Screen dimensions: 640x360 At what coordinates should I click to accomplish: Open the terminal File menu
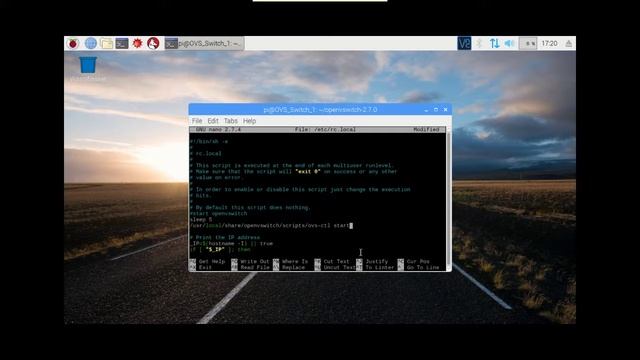[x=197, y=121]
